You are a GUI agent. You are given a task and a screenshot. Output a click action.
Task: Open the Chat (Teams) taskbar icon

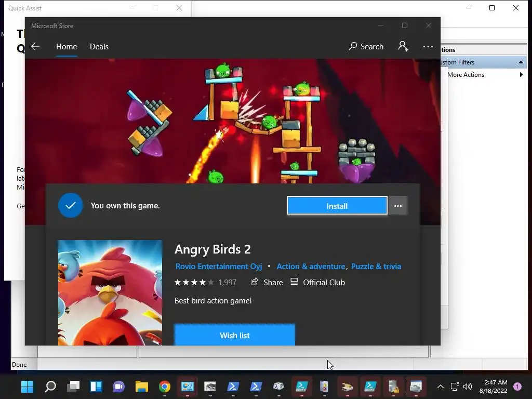tap(119, 387)
